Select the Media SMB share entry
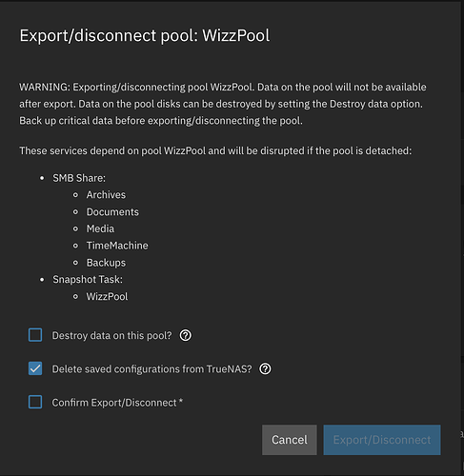This screenshot has width=464, height=476. pos(100,228)
